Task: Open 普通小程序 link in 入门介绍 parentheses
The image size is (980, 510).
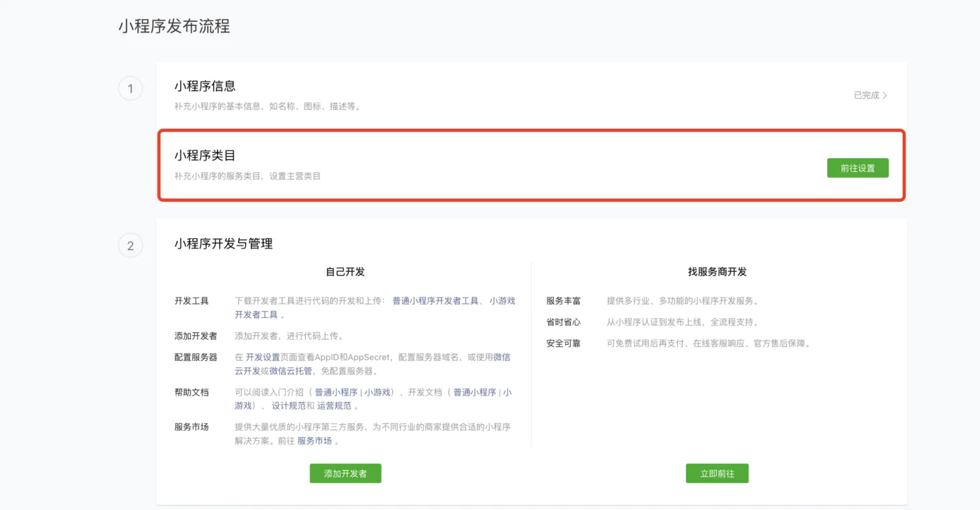Action: (336, 392)
